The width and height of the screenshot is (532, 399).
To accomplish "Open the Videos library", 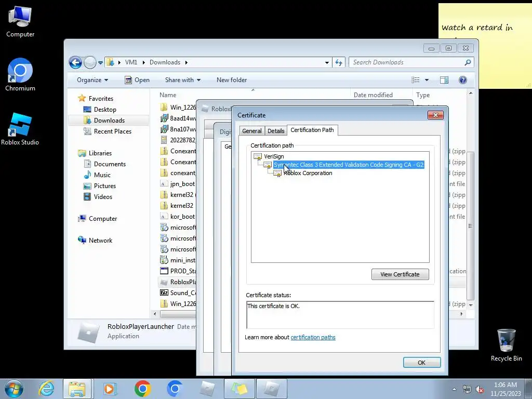I will coord(103,197).
